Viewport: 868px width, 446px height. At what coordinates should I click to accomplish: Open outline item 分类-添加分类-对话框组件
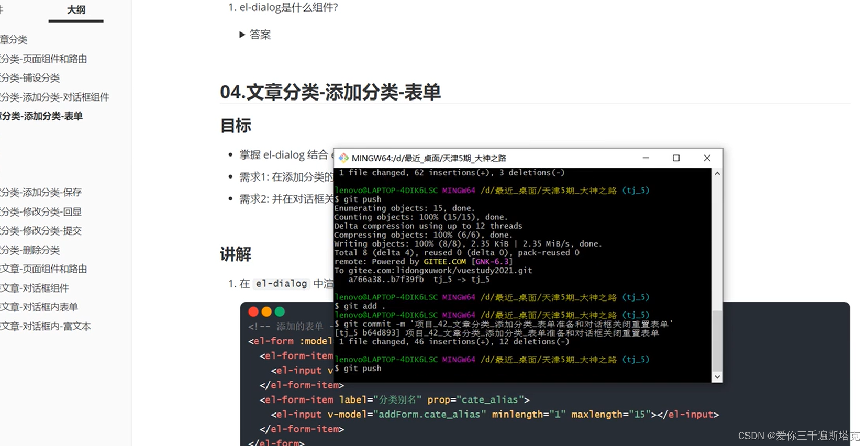point(54,97)
